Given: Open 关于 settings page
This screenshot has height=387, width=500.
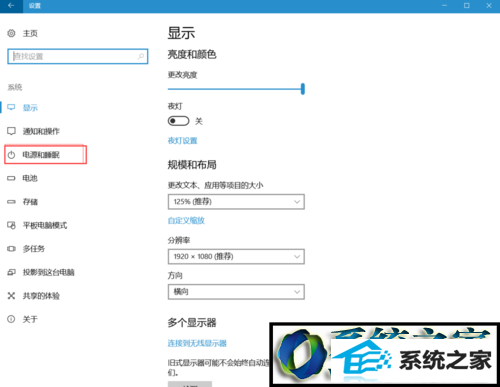Looking at the screenshot, I should click(30, 319).
